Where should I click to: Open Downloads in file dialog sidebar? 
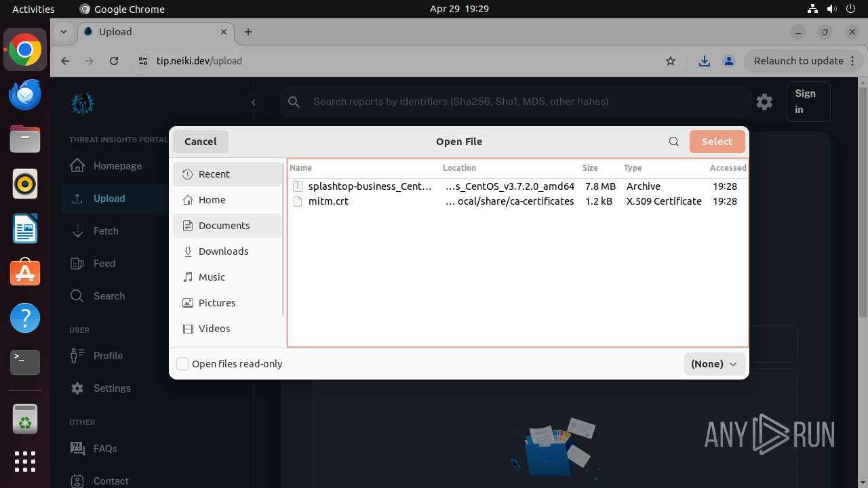227,251
